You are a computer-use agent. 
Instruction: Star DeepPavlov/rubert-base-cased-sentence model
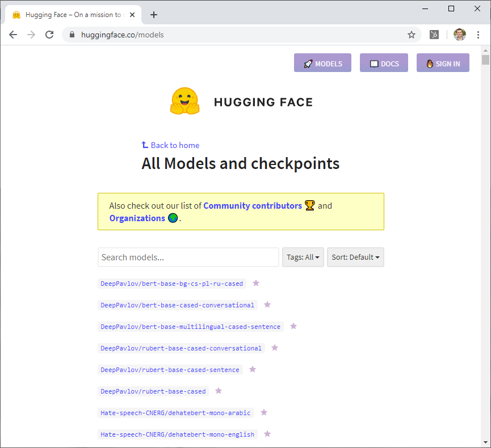coord(253,370)
